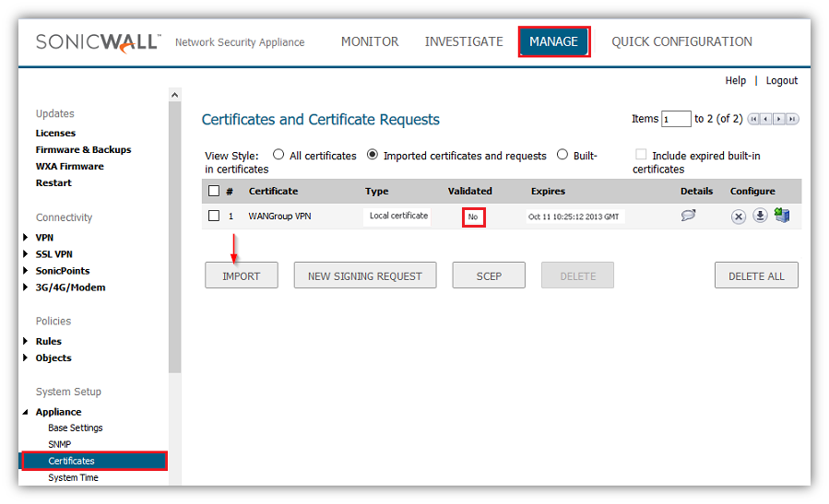Image resolution: width=829 pixels, height=504 pixels.
Task: Click the NEW SIGNING REQUEST button
Action: (364, 275)
